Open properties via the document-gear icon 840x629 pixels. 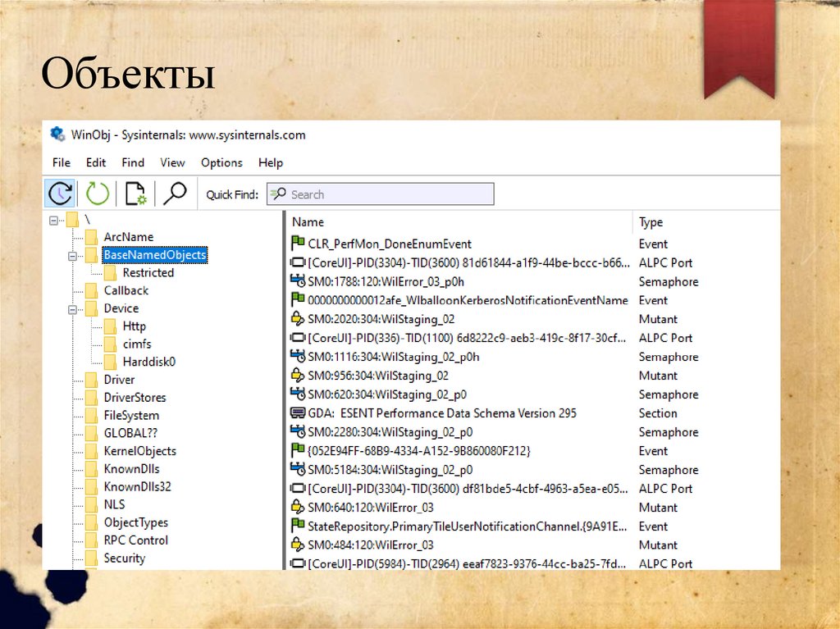coord(135,194)
